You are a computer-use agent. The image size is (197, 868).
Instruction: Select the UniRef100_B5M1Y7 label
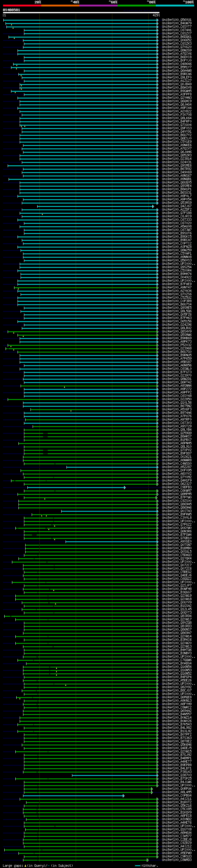click(177, 67)
